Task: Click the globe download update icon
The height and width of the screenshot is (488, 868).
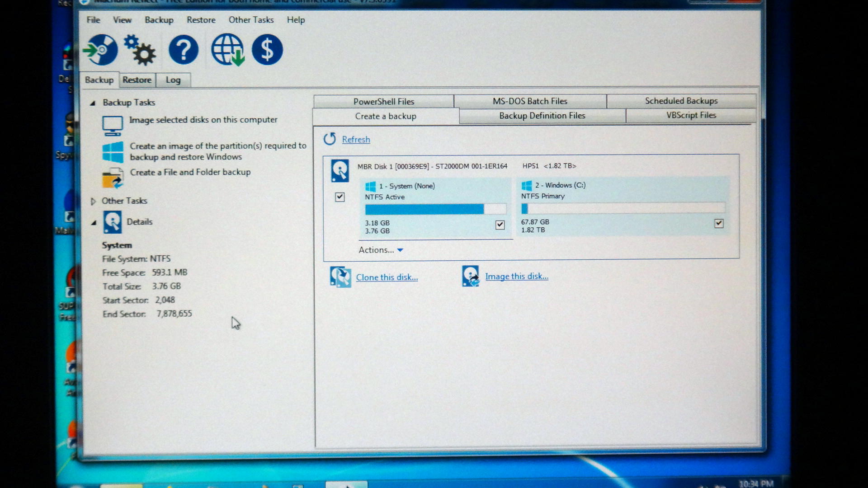Action: (x=227, y=50)
